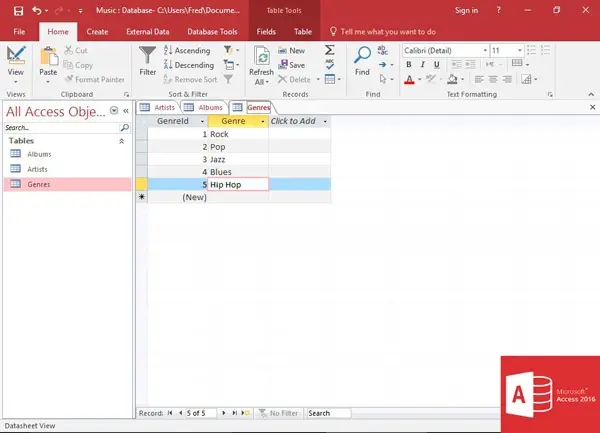
Task: Go to first record button
Action: tap(170, 413)
